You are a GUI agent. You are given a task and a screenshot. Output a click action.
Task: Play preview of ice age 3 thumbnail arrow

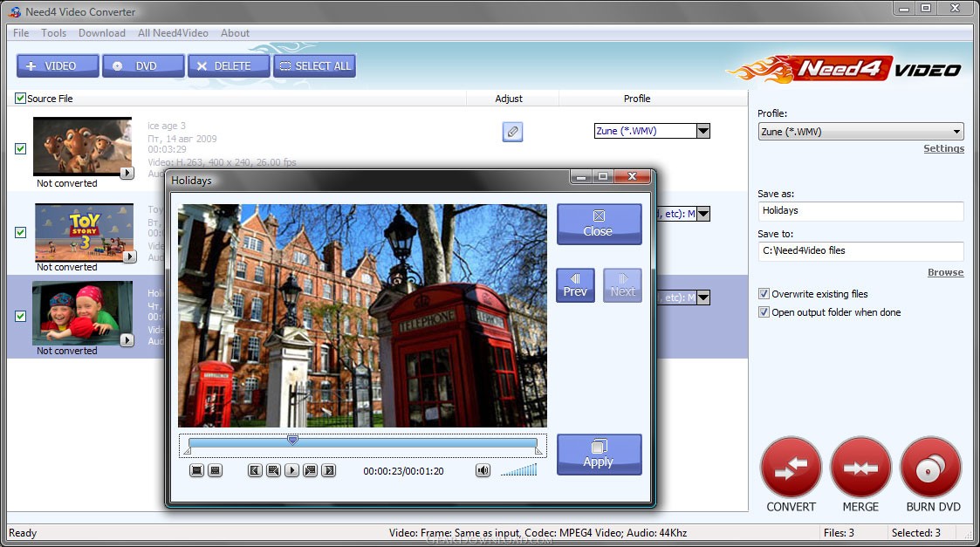[x=127, y=173]
